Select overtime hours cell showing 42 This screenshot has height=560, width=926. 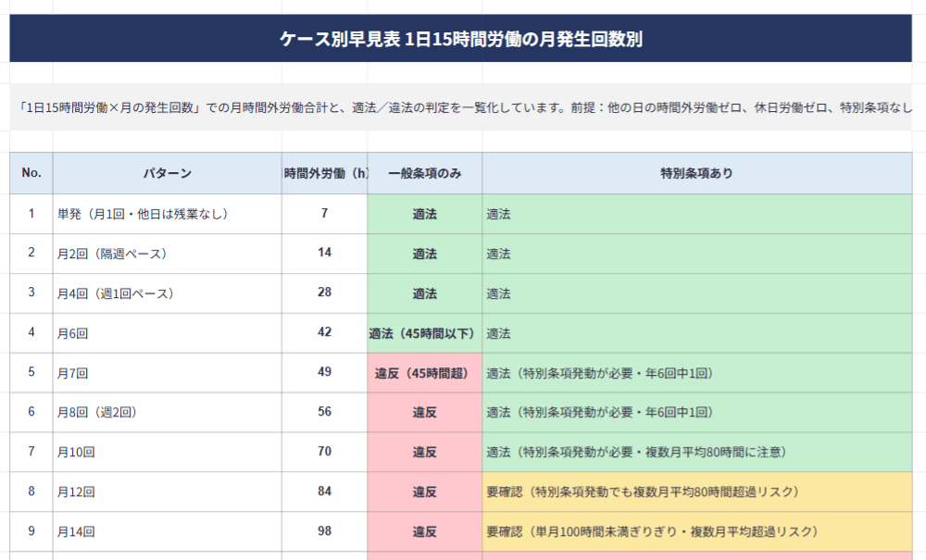(x=324, y=333)
